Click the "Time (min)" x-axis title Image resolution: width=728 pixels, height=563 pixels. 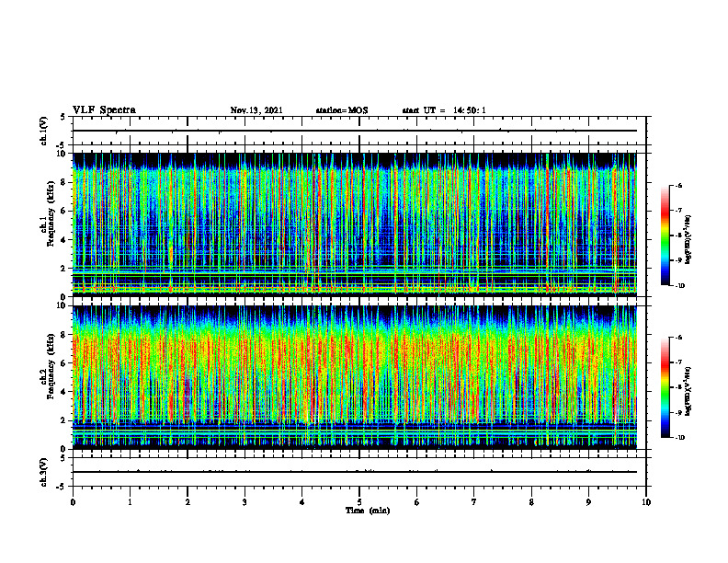pyautogui.click(x=368, y=511)
